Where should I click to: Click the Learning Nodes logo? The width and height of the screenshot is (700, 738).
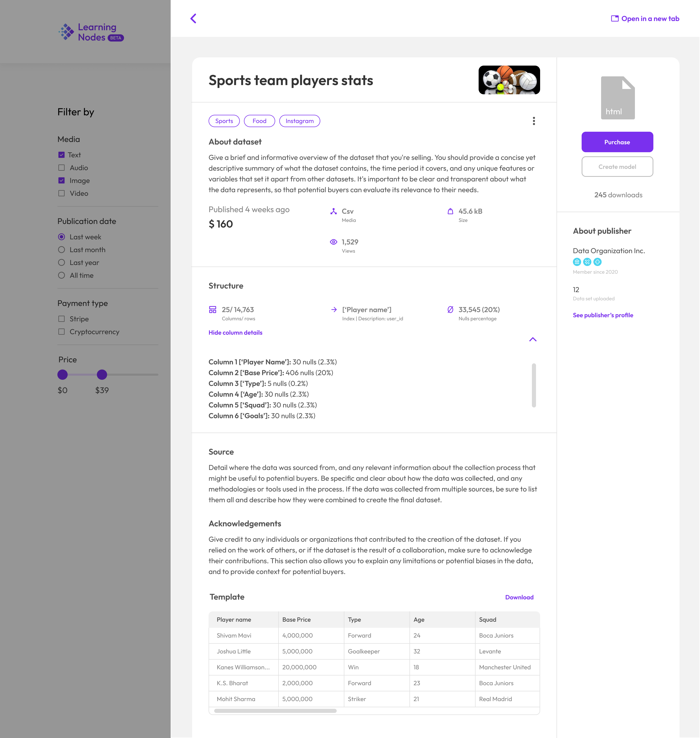click(x=91, y=32)
